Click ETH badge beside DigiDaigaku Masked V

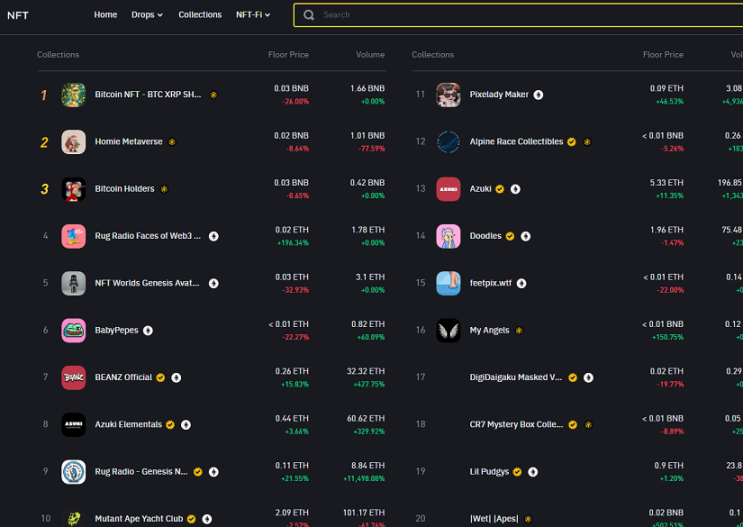click(589, 378)
